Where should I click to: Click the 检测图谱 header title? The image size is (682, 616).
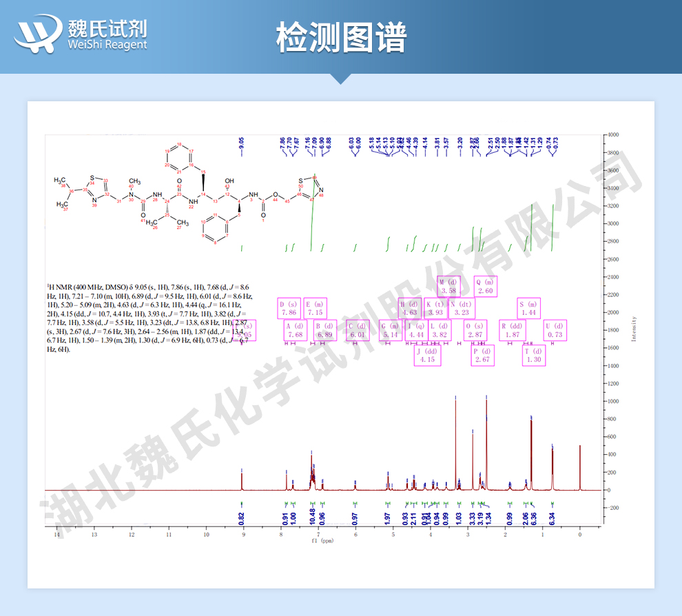tap(341, 37)
